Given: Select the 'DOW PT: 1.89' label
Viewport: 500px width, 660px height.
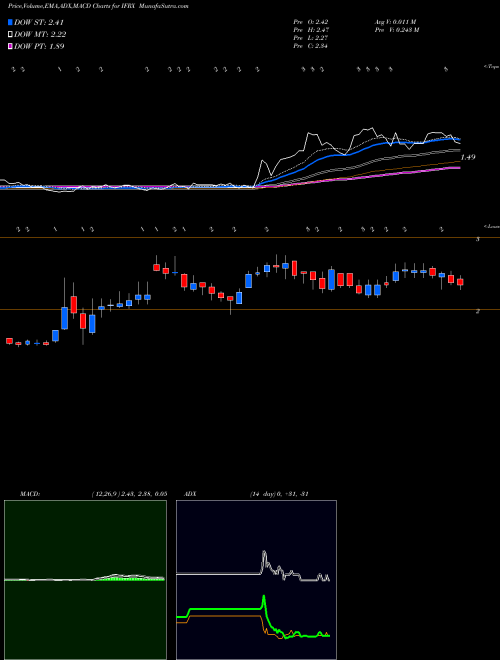Looking at the screenshot, I should click(x=39, y=46).
